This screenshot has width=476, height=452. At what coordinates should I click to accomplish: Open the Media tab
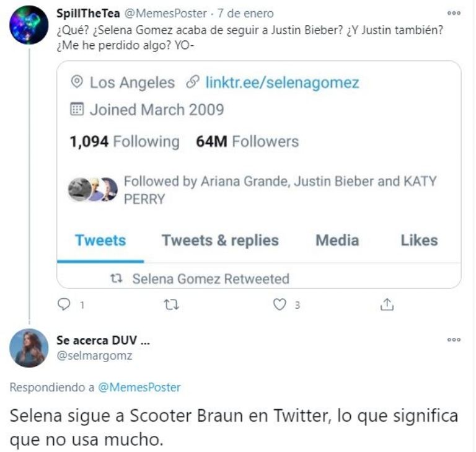(337, 241)
